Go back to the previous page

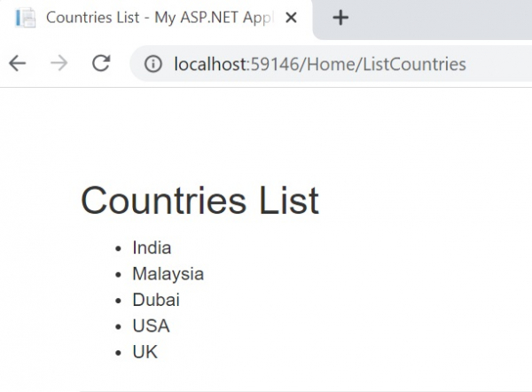[18, 64]
